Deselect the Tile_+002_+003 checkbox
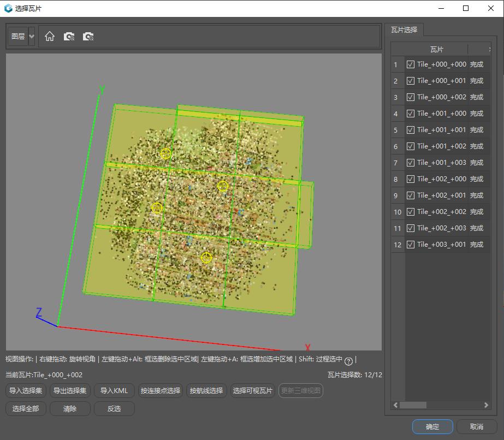Image resolution: width=504 pixels, height=440 pixels. pos(411,228)
